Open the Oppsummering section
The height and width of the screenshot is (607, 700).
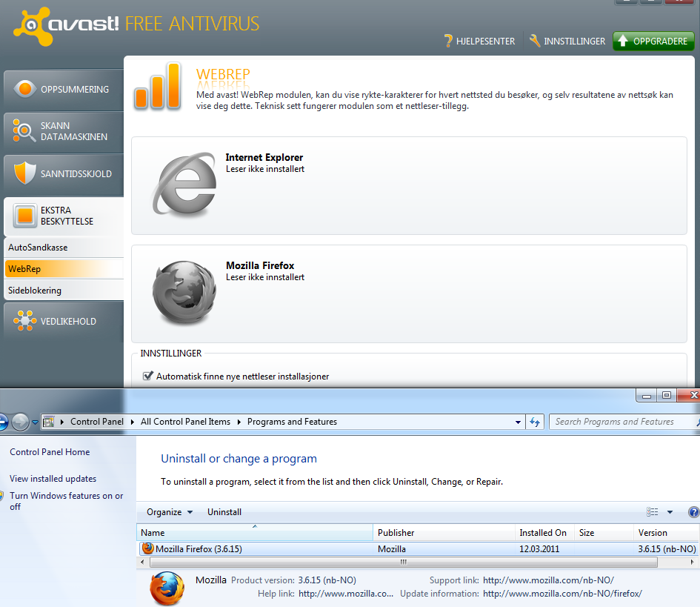point(64,90)
